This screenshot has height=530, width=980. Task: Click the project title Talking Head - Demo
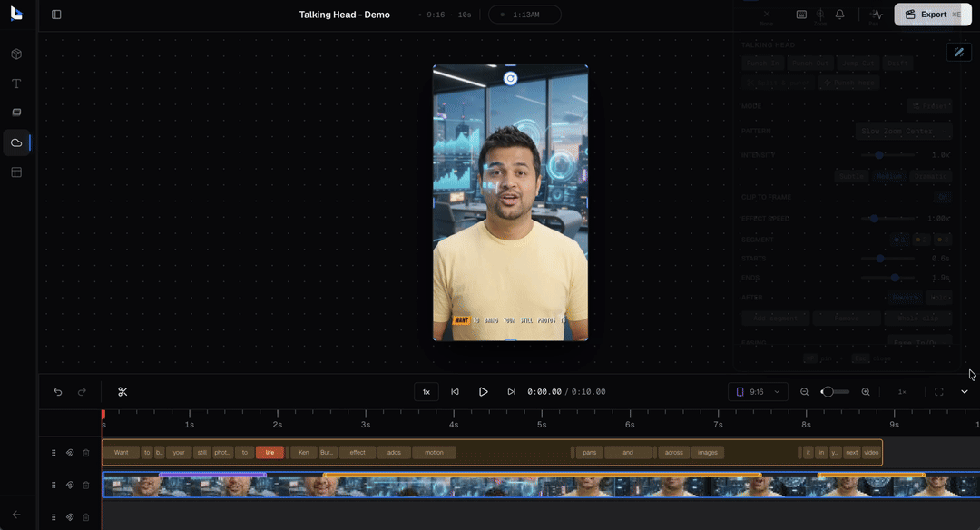tap(345, 15)
